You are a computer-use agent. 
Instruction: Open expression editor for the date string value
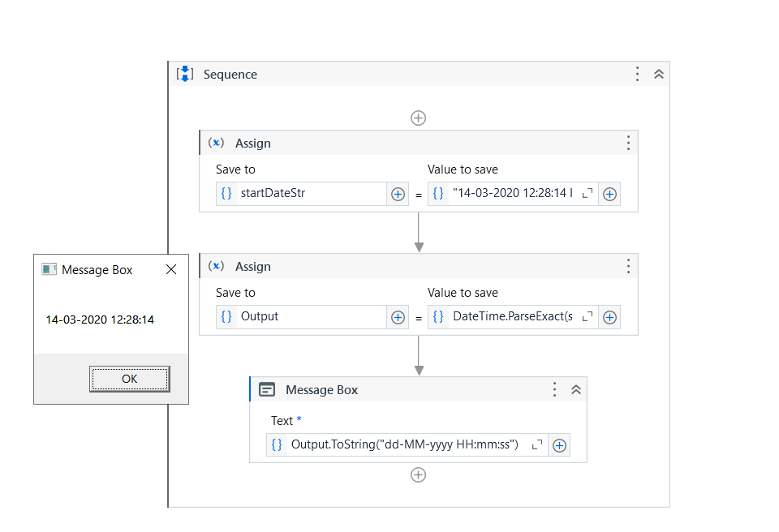587,194
